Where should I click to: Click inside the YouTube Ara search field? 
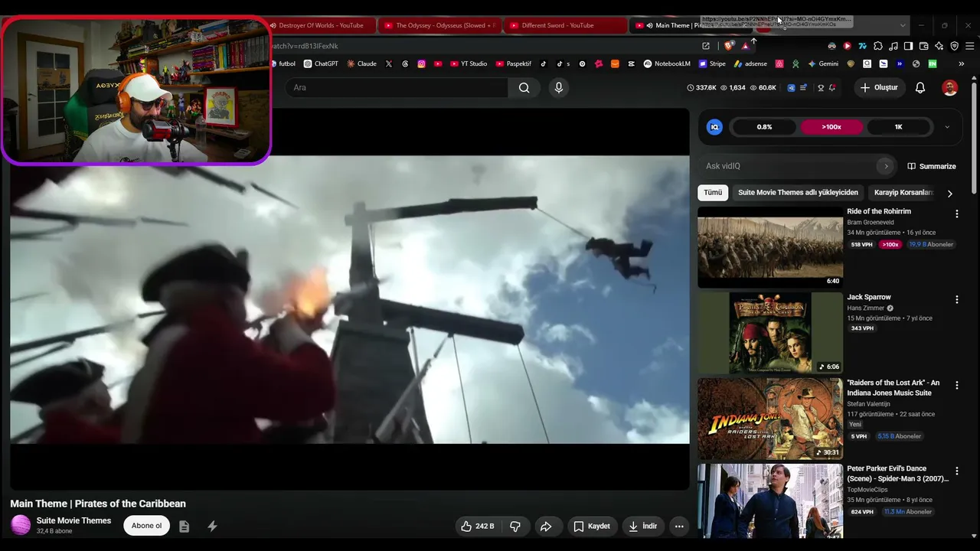point(397,88)
